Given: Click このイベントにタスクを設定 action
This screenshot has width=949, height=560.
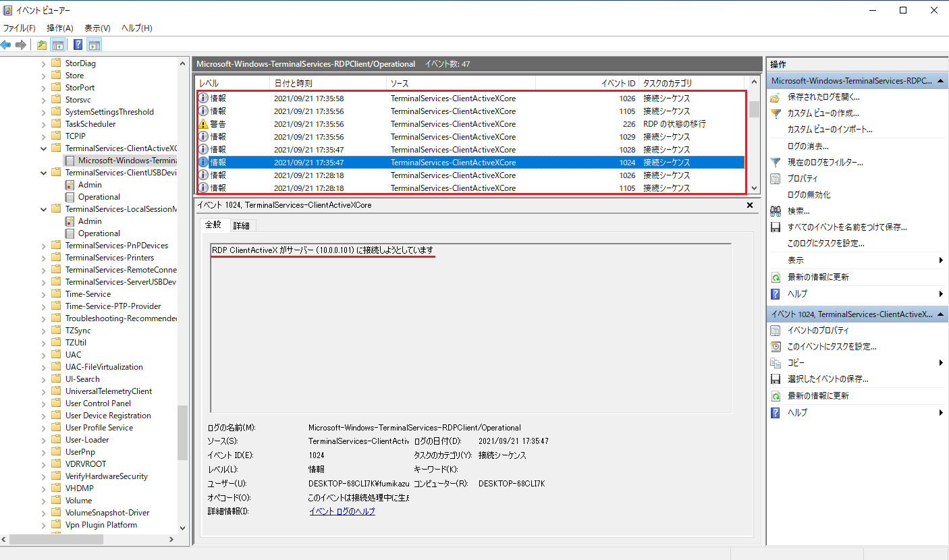Looking at the screenshot, I should [832, 347].
